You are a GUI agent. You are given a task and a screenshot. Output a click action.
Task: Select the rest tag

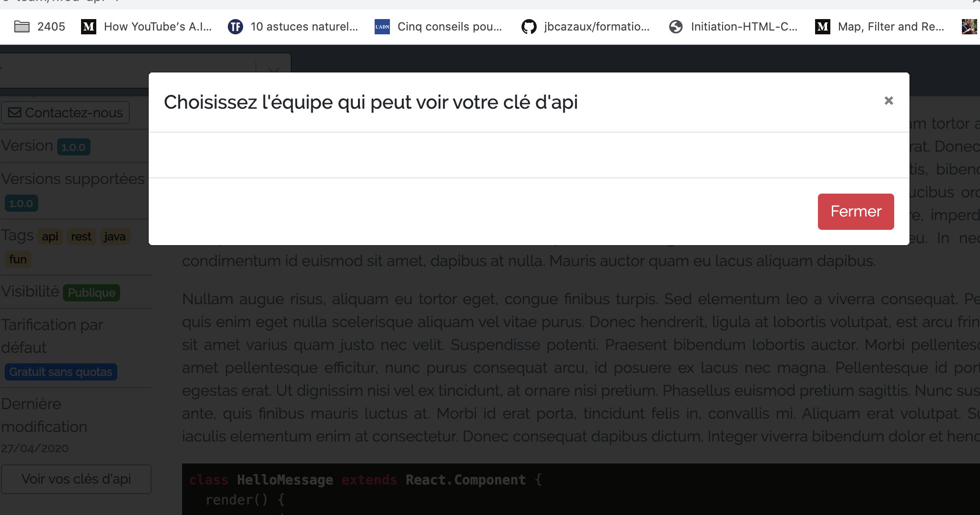81,236
